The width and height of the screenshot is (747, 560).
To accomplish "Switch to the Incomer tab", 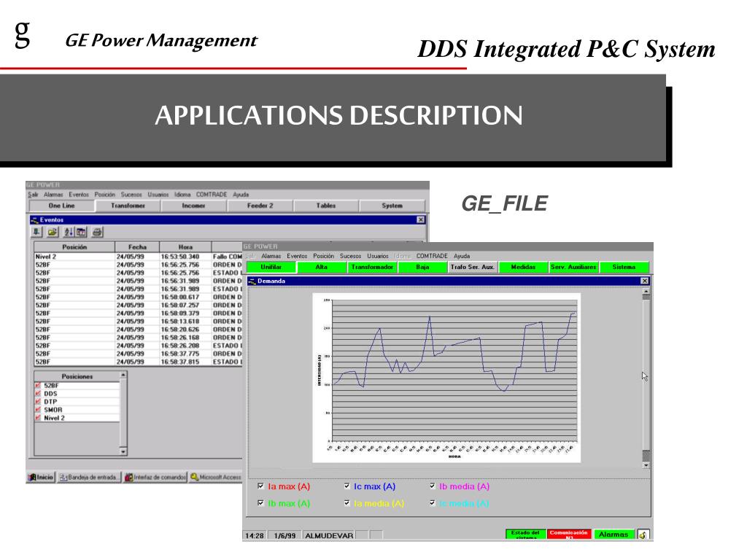I will 193,206.
